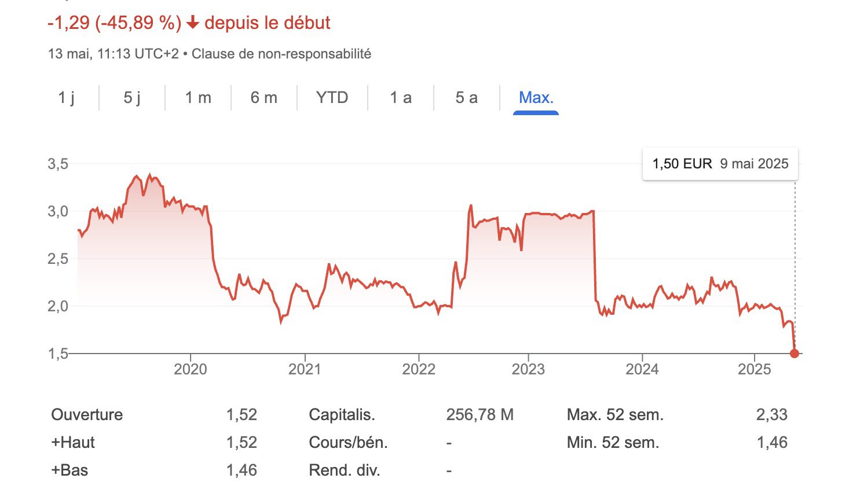864x504 pixels.
Task: Click the 3,5 label on the y-axis
Action: (x=58, y=164)
